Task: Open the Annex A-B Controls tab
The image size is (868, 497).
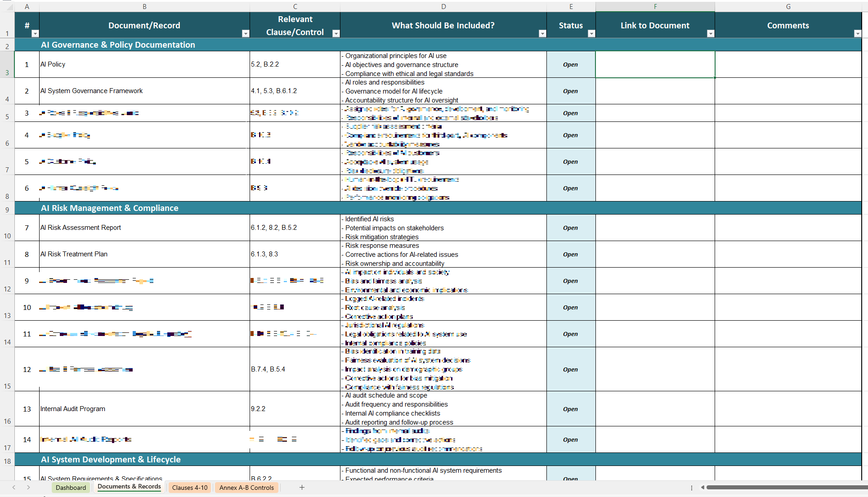Action: click(246, 488)
